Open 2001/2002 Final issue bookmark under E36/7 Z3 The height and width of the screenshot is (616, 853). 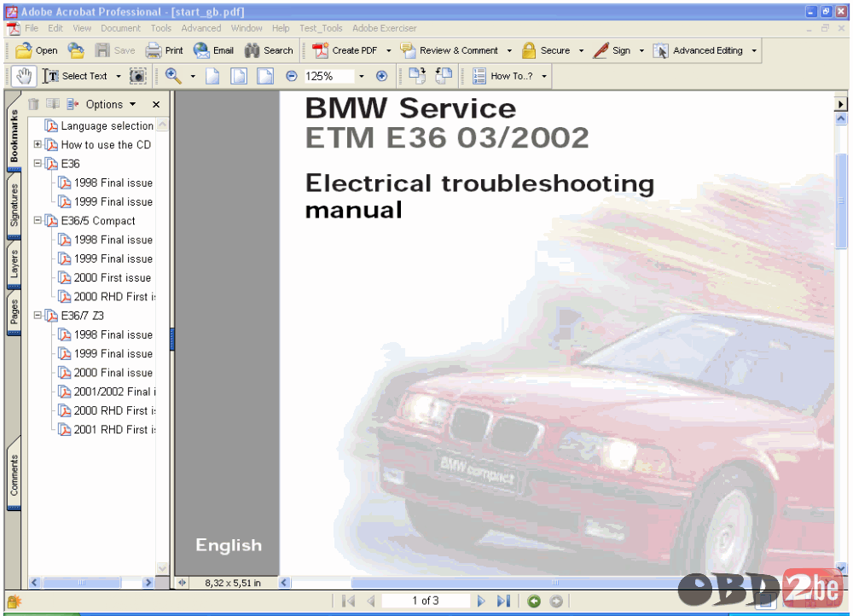click(x=115, y=392)
